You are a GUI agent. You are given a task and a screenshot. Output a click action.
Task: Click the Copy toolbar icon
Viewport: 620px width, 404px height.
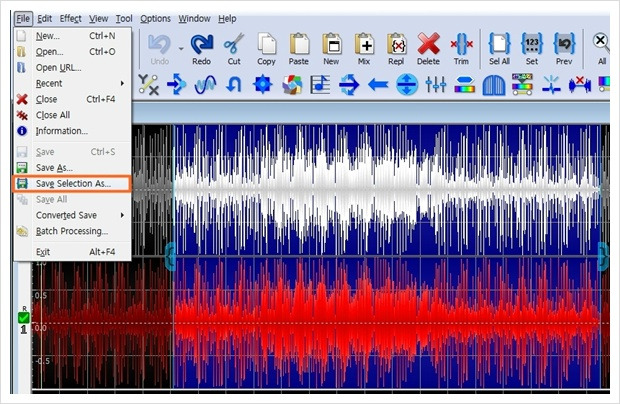(266, 49)
